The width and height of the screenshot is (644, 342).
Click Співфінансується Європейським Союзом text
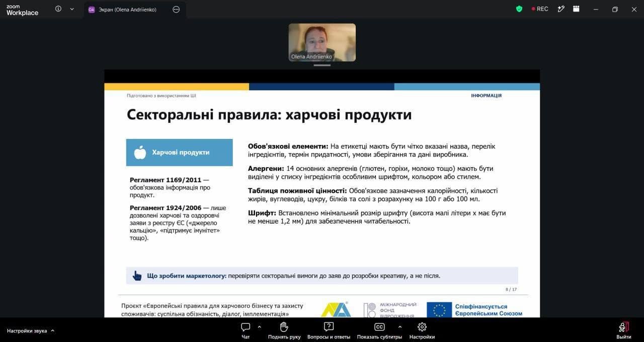[x=489, y=310]
